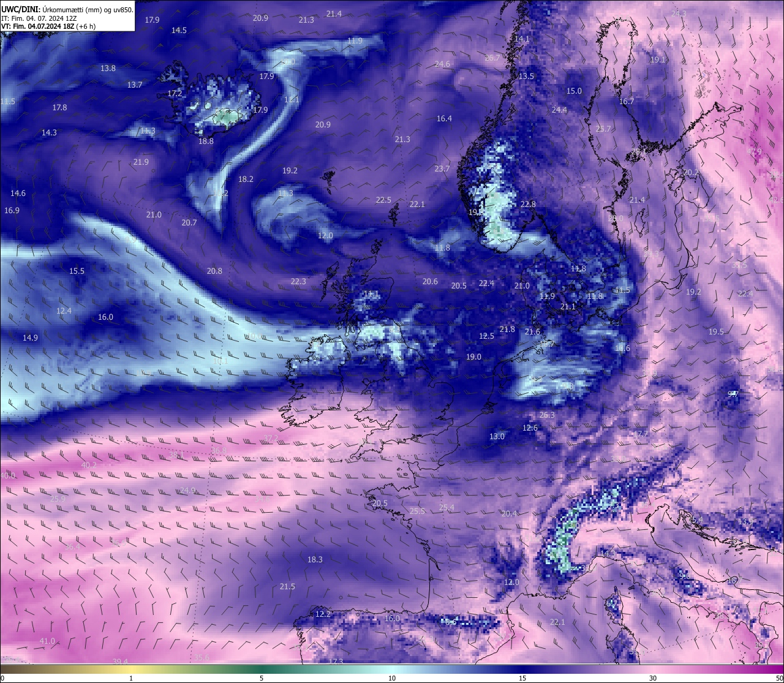Select the 20.7 value label
784x683 pixels.
tap(189, 223)
